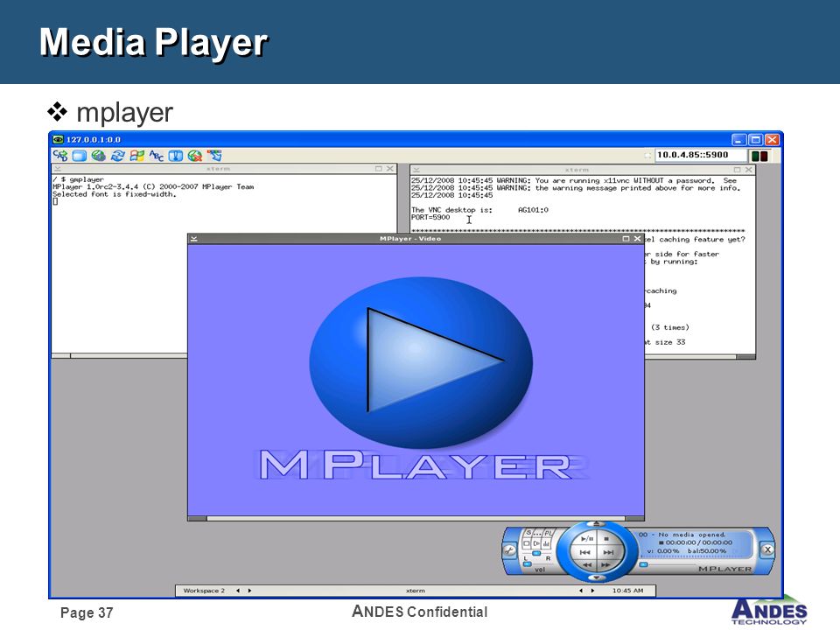Click the 10:45 AM clock

tap(627, 591)
